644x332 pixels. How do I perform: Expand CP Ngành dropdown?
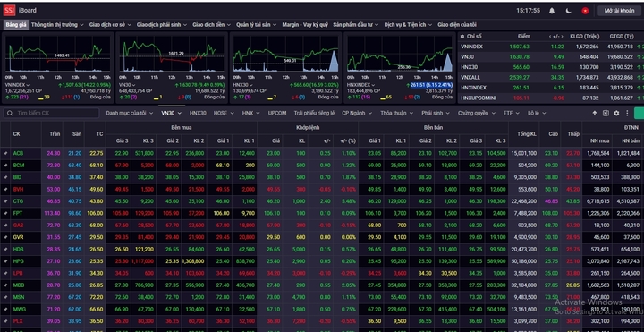point(357,113)
